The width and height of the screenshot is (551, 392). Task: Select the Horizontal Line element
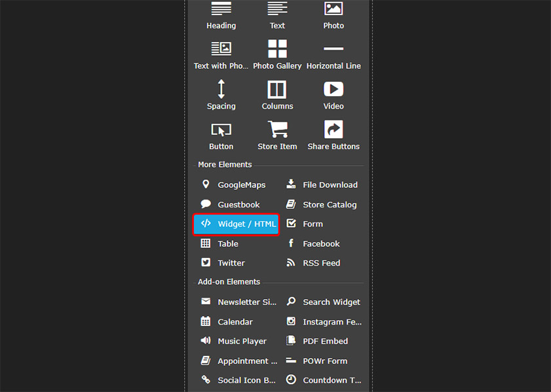pyautogui.click(x=333, y=49)
